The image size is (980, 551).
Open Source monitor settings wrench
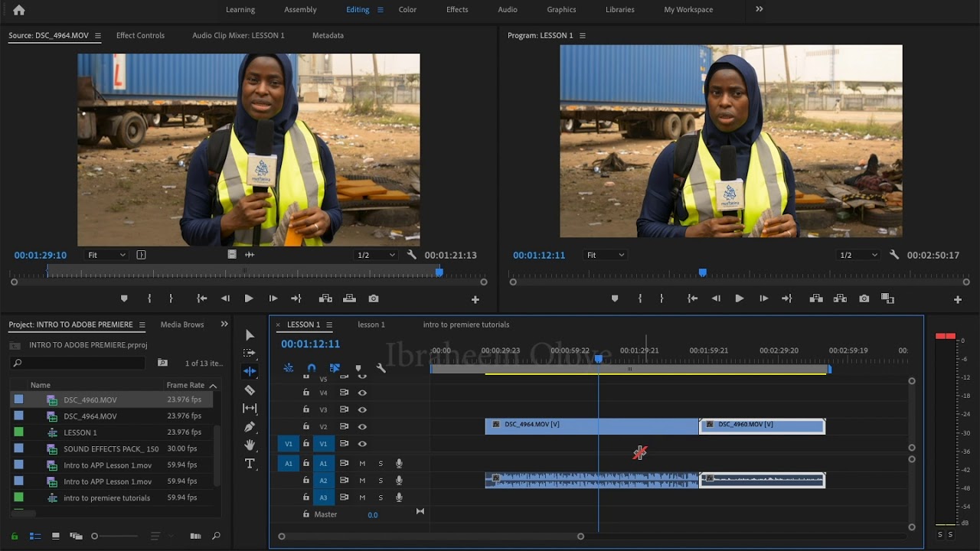tap(411, 255)
